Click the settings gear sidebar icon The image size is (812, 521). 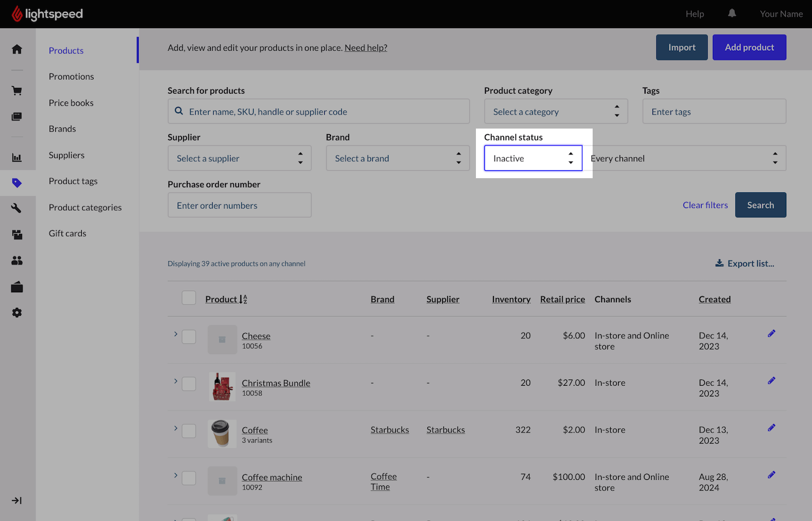point(17,313)
